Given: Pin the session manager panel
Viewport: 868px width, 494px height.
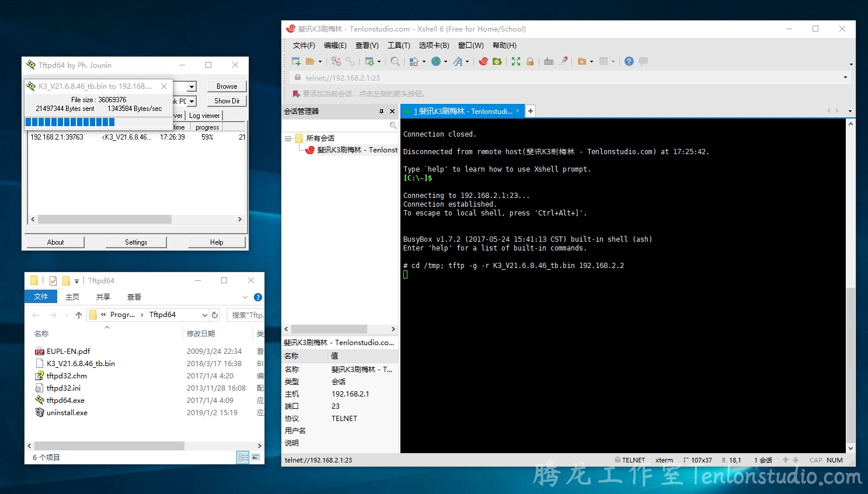Looking at the screenshot, I should (x=382, y=111).
